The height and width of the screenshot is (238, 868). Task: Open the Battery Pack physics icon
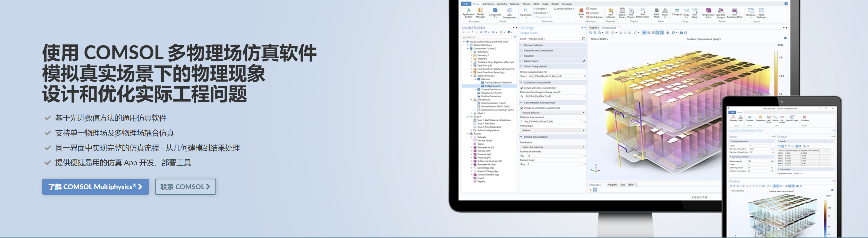click(622, 13)
